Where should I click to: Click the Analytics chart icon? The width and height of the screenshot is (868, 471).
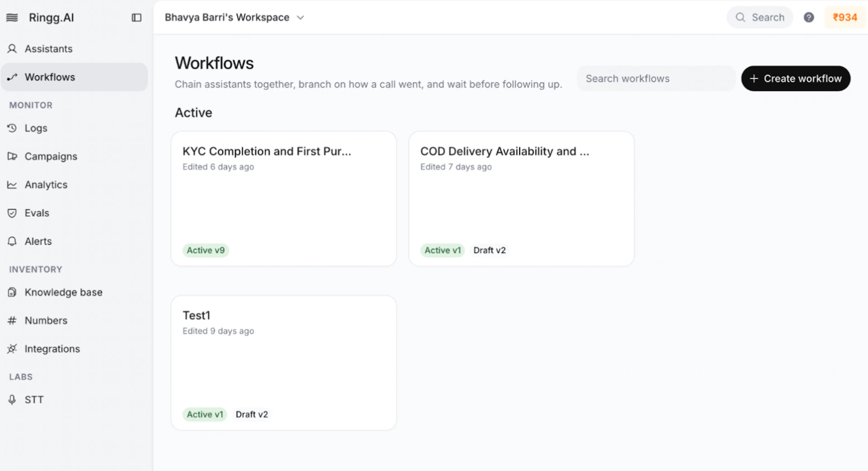[12, 185]
